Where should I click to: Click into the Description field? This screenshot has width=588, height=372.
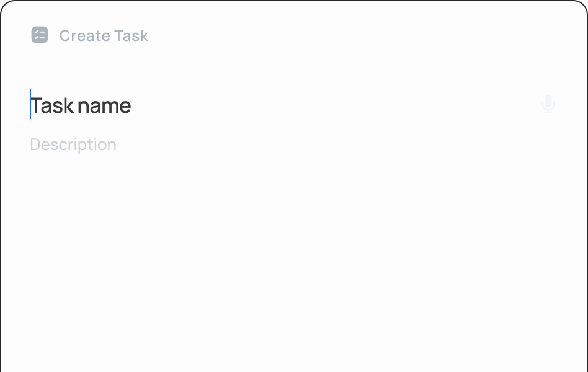pos(248,144)
